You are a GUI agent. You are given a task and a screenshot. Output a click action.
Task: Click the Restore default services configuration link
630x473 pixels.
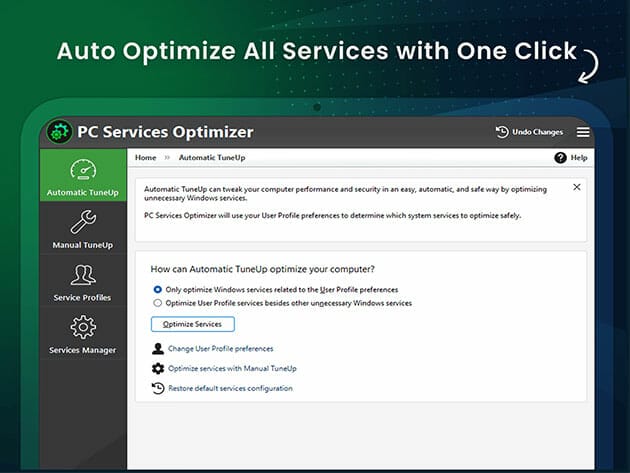[230, 388]
